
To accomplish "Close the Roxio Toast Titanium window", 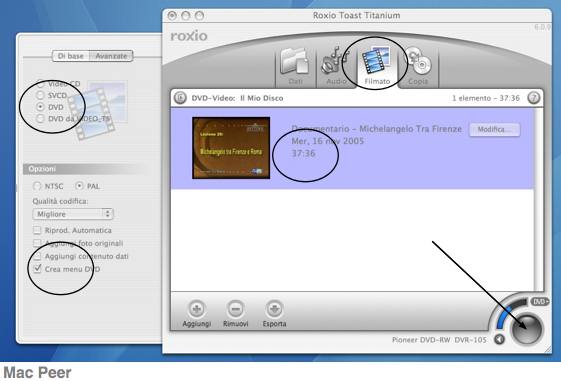I will coord(172,15).
